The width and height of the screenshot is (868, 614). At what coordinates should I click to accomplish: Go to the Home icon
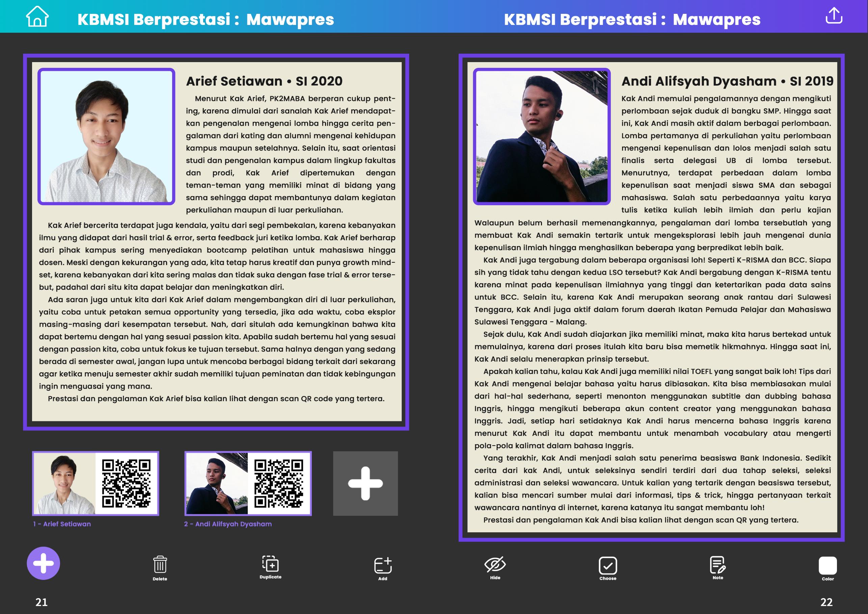(37, 17)
